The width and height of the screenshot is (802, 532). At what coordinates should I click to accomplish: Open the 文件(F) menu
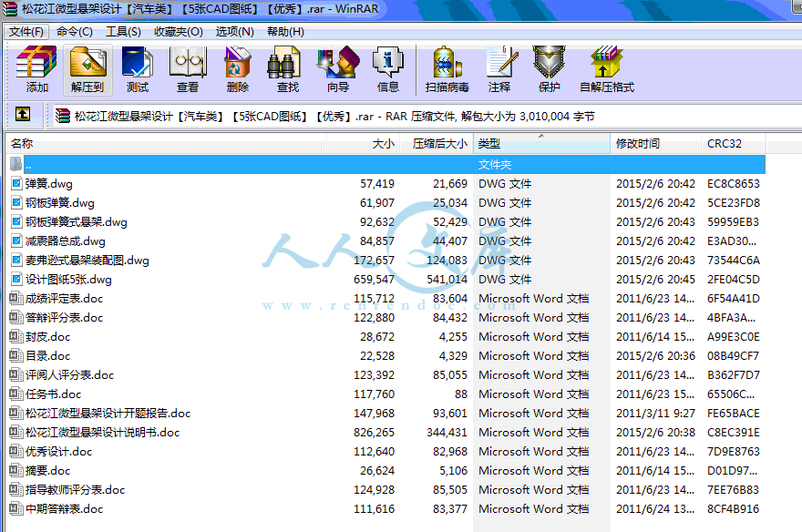pos(26,32)
